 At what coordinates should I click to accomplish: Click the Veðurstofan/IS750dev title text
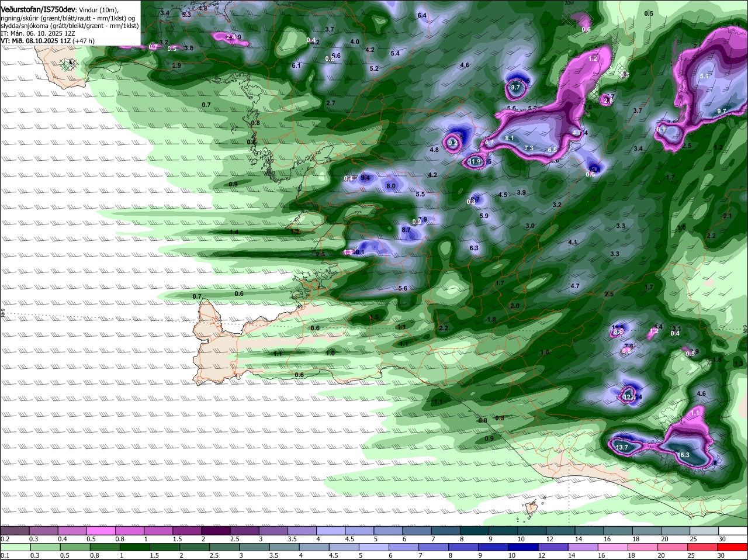click(37, 9)
